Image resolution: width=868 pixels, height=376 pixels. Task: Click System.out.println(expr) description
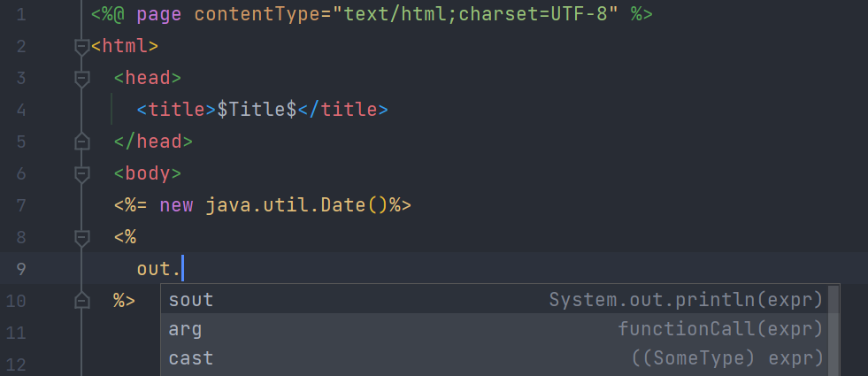[686, 300]
